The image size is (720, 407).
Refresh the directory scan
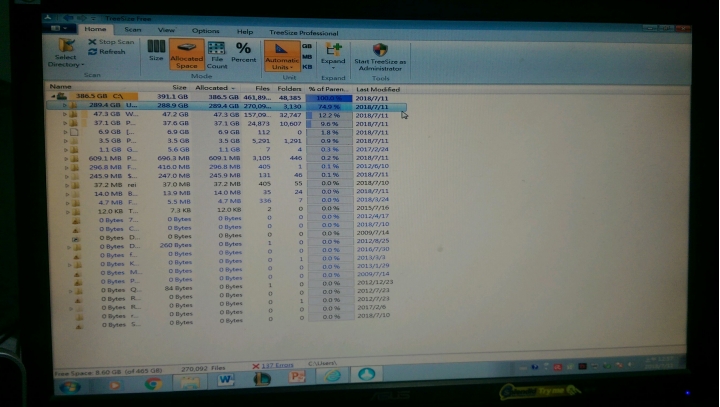click(x=107, y=52)
